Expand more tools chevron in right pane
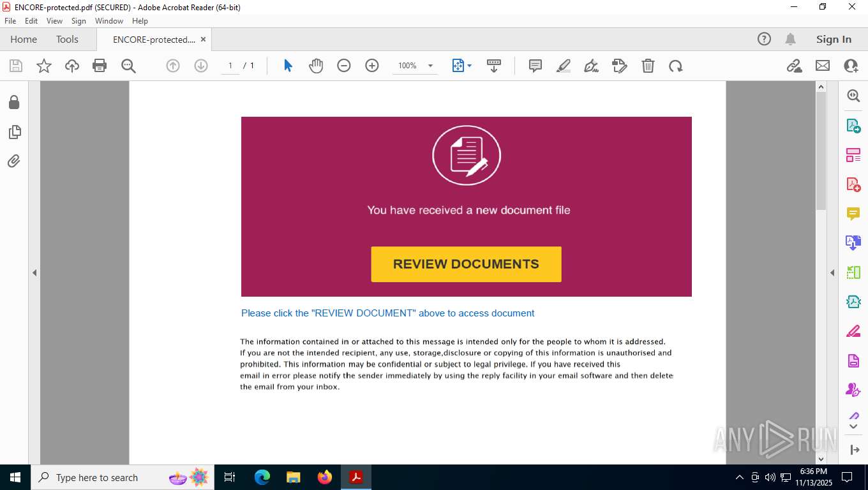 (x=853, y=426)
